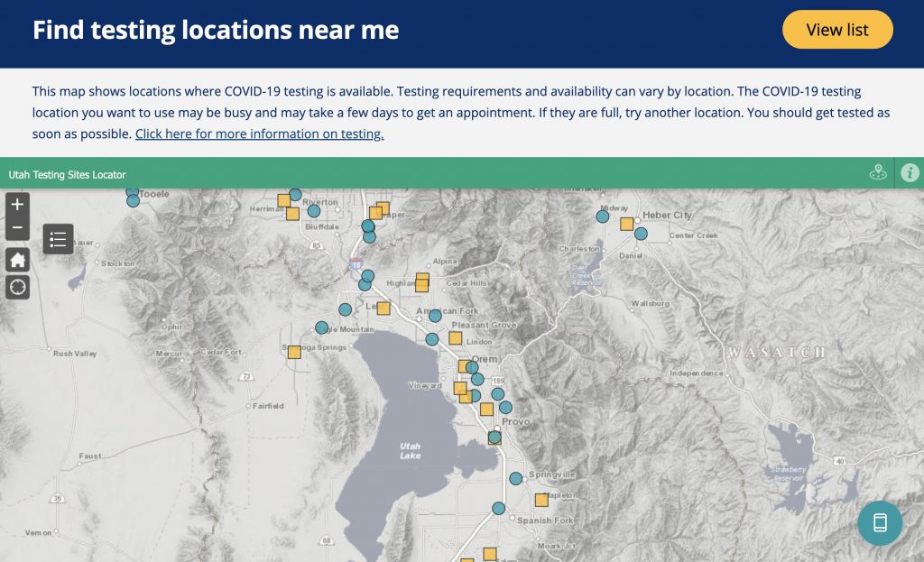Select the teal marker near Riverton
The height and width of the screenshot is (562, 924).
(313, 211)
